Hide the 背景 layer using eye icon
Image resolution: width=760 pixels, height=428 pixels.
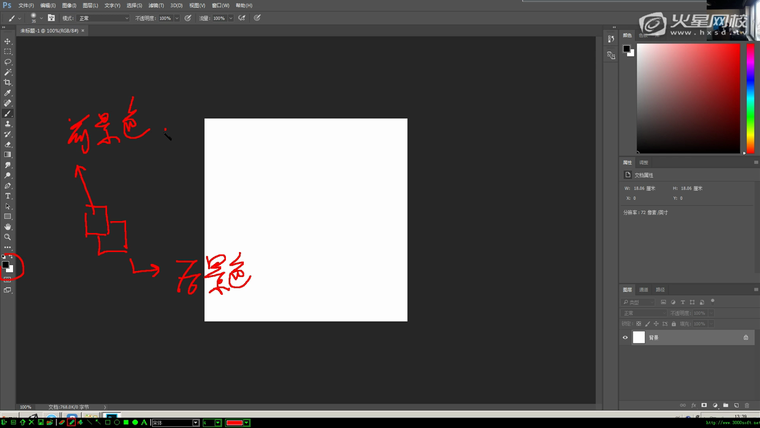point(626,338)
